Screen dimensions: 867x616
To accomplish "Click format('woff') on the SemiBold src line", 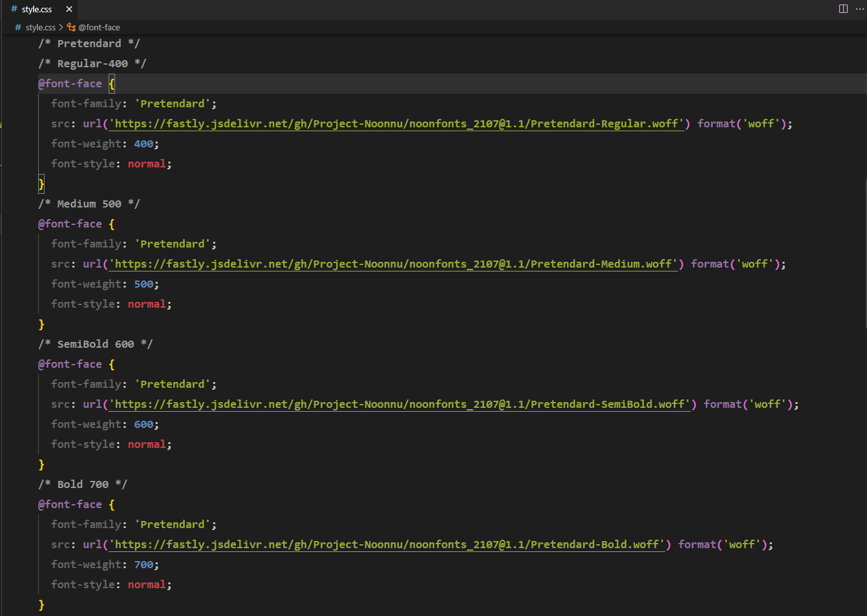I will (x=748, y=404).
